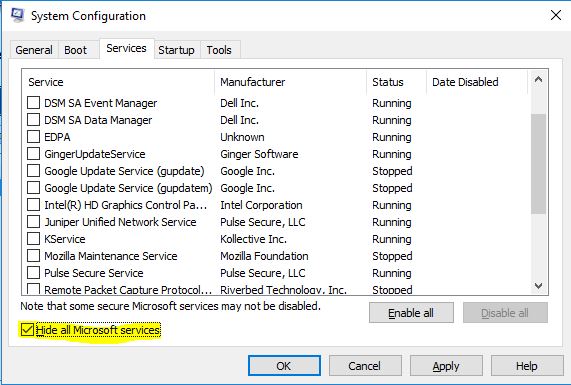Check Google Update Service (gupdatem) checkbox
The height and width of the screenshot is (385, 571).
(x=34, y=188)
